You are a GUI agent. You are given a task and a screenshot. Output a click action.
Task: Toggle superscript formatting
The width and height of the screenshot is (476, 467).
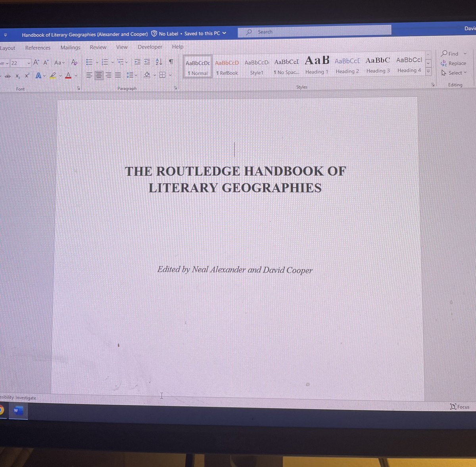point(27,75)
